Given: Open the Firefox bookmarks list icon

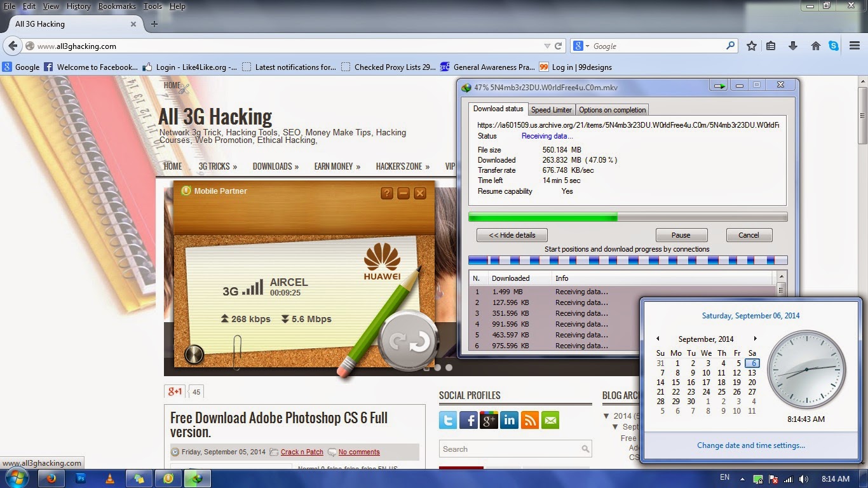Looking at the screenshot, I should tap(771, 46).
